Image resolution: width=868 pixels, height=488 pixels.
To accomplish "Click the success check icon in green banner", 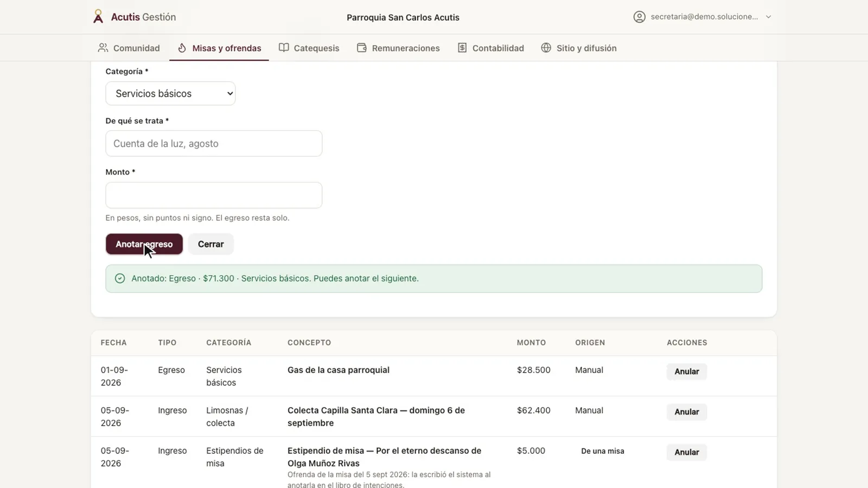I will click(x=120, y=278).
